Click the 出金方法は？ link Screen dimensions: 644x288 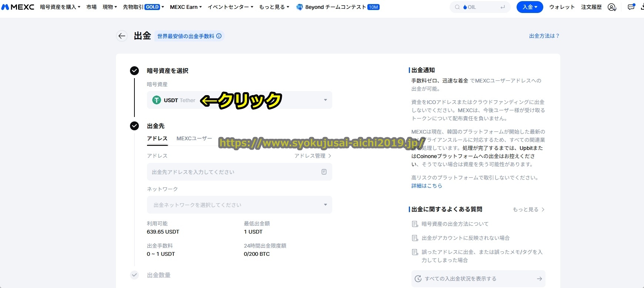[544, 36]
